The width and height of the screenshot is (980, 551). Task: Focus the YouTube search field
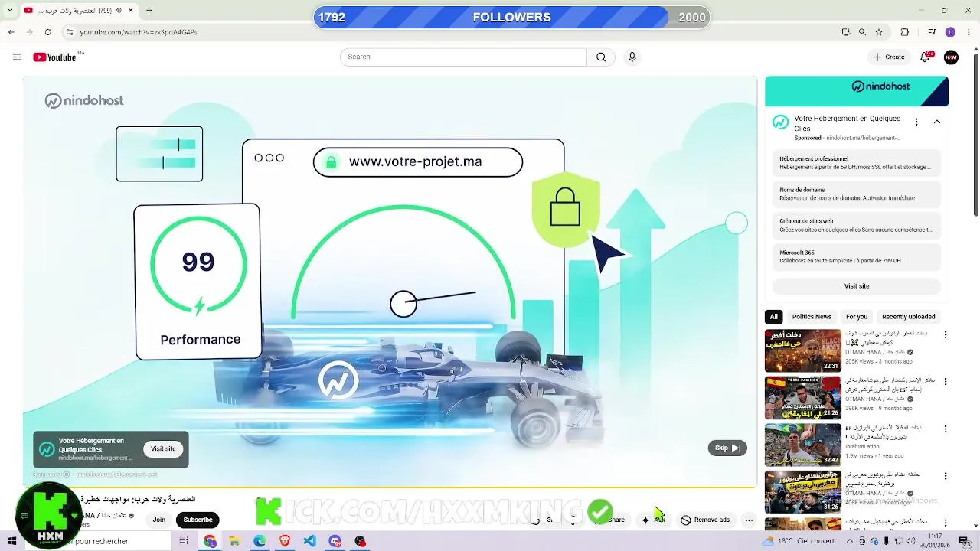(x=463, y=57)
